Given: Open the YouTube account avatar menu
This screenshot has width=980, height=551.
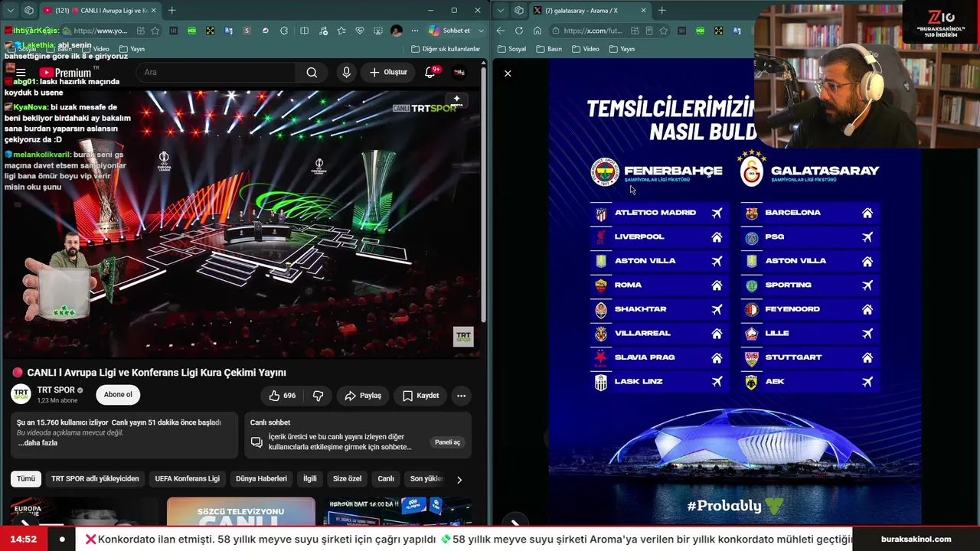Looking at the screenshot, I should pyautogui.click(x=459, y=72).
